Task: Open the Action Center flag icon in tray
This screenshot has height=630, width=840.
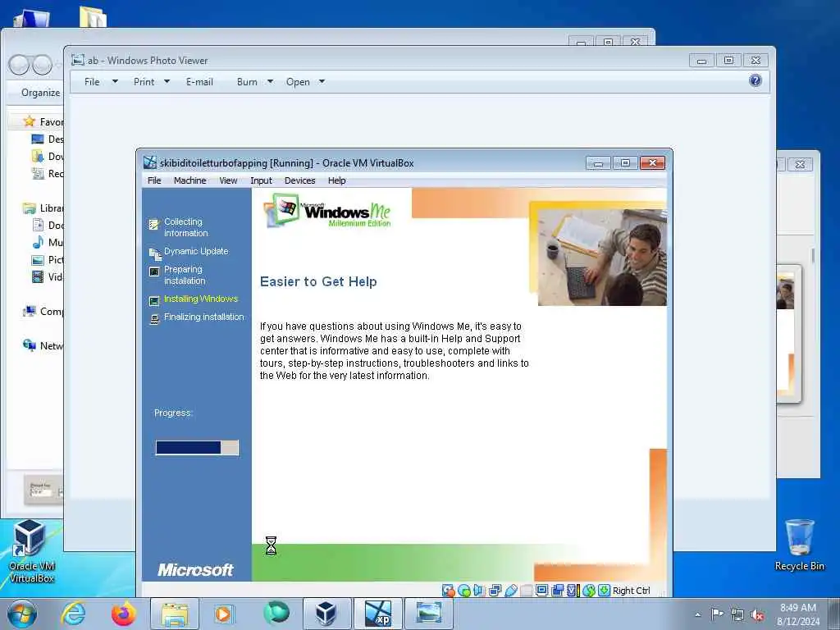Action: pyautogui.click(x=717, y=614)
